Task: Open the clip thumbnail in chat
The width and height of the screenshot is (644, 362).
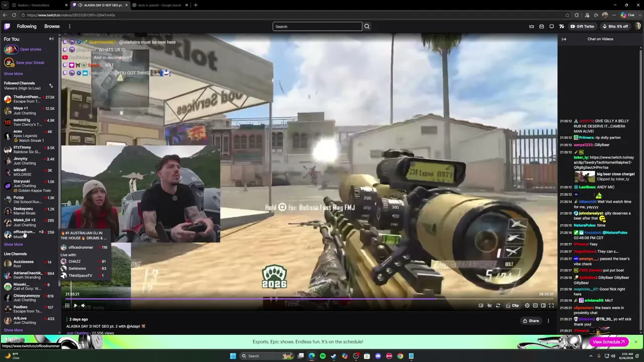Action: 585,176
